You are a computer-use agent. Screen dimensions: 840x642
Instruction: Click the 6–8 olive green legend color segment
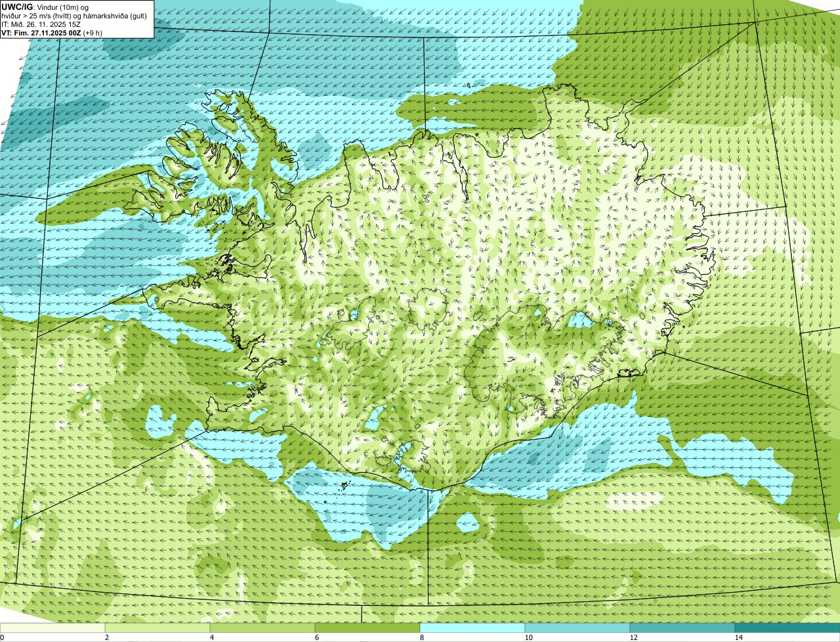tap(367, 628)
